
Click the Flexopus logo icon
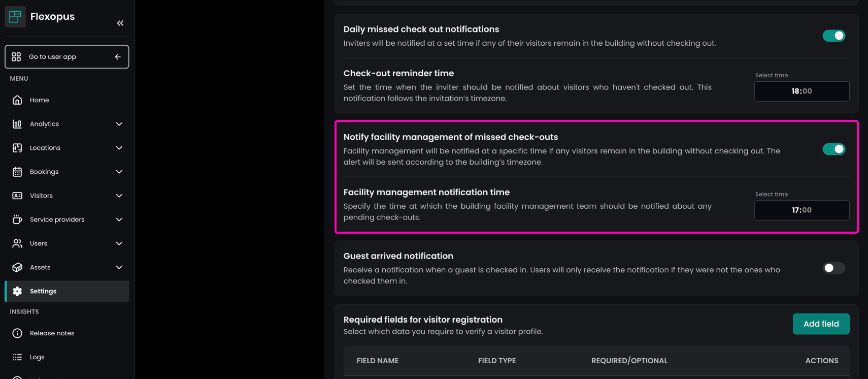(15, 17)
